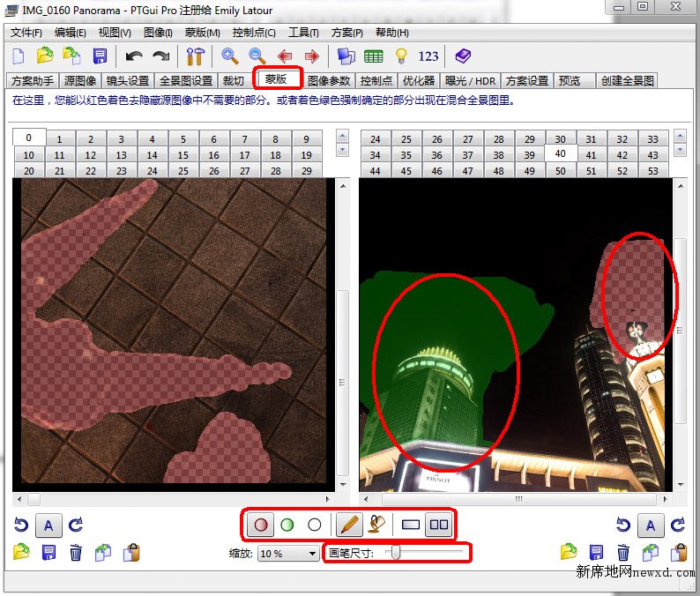The image size is (700, 596).
Task: Click the undo arrow in top toolbar
Action: click(x=134, y=56)
